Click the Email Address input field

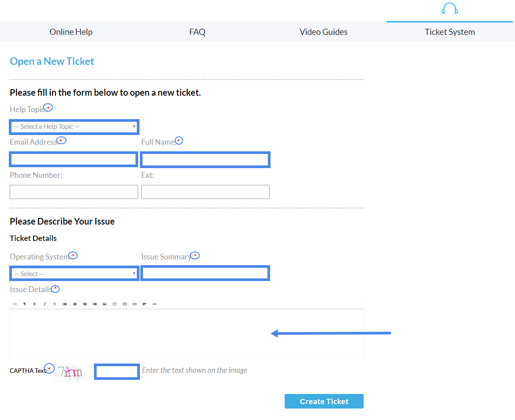pos(74,159)
